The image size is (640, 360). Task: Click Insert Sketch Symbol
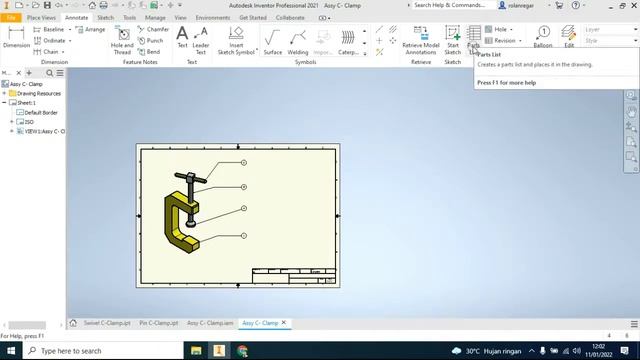236,40
